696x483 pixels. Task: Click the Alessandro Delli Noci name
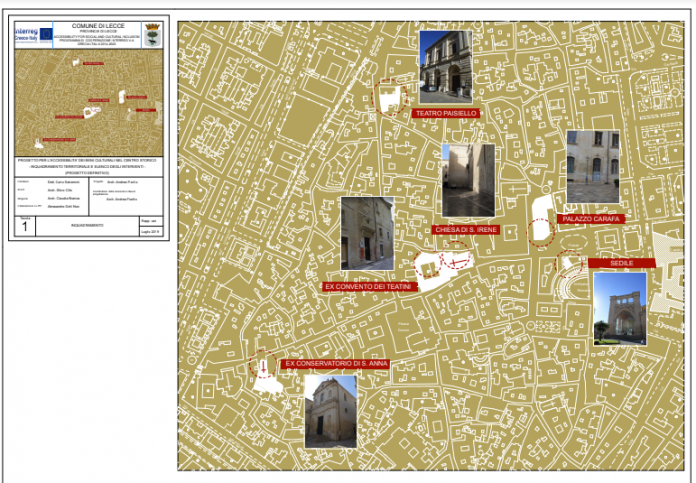[63, 206]
